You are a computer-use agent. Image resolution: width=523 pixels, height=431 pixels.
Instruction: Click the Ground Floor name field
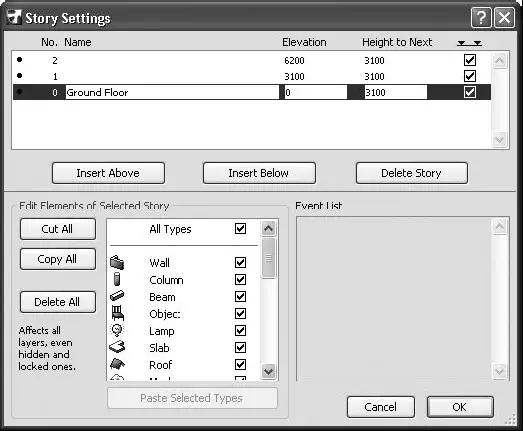(x=172, y=92)
